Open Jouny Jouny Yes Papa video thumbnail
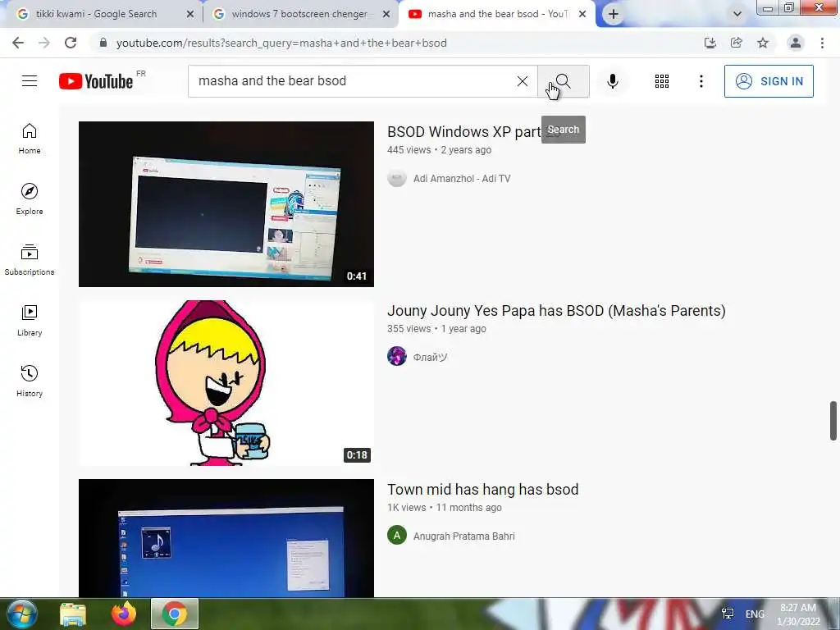 point(226,383)
